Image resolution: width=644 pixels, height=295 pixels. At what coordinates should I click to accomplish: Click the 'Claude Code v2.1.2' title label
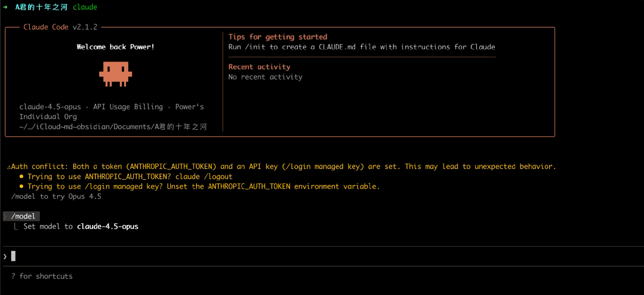(x=60, y=27)
